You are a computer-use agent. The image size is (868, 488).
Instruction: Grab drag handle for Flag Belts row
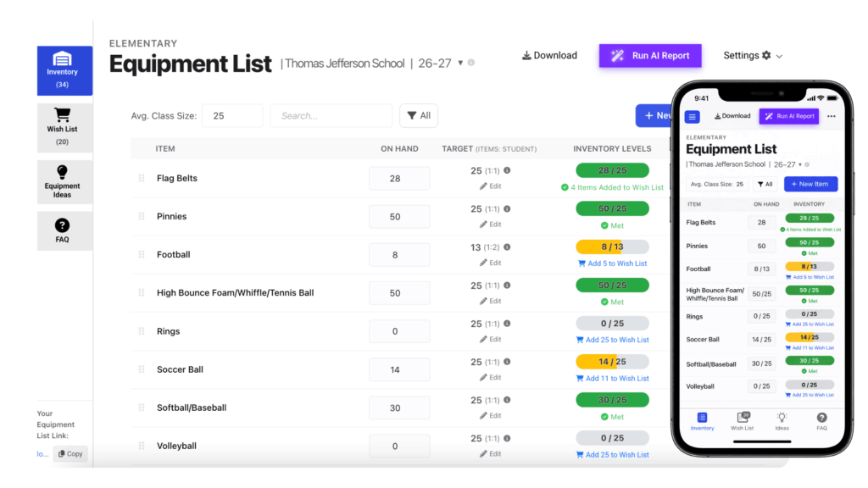click(142, 178)
